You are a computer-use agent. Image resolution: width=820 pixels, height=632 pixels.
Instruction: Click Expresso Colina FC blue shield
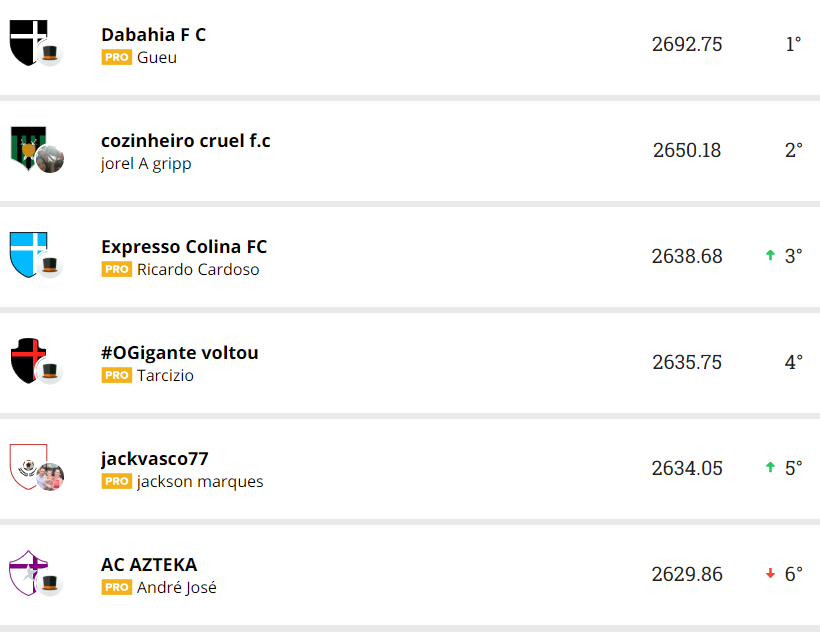coord(27,254)
